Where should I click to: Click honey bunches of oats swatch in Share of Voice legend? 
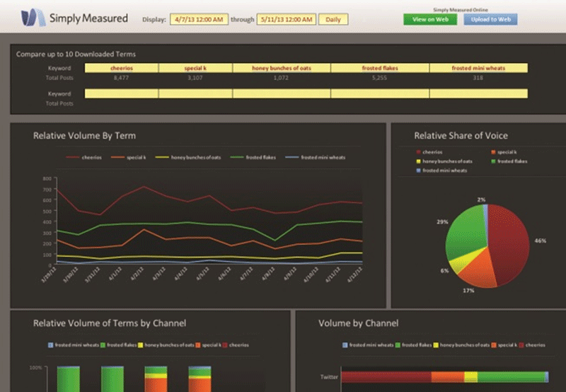pyautogui.click(x=418, y=161)
